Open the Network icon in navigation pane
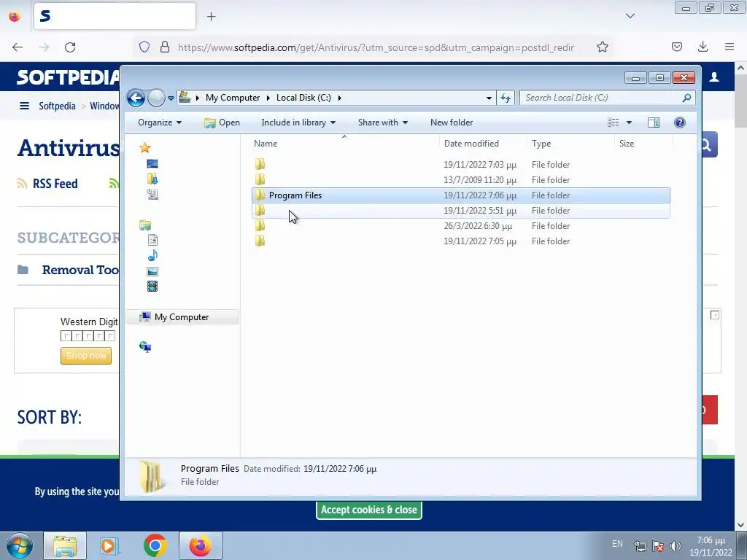 click(x=145, y=347)
